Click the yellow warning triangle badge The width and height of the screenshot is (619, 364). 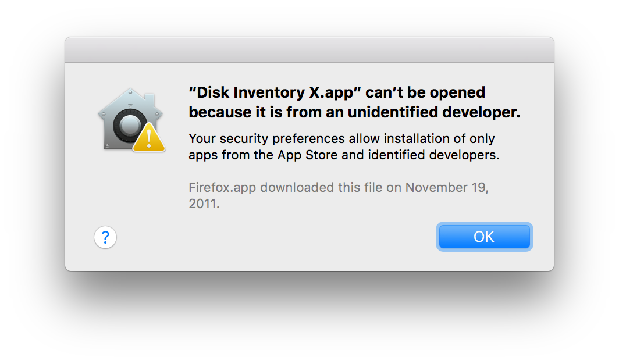(148, 138)
